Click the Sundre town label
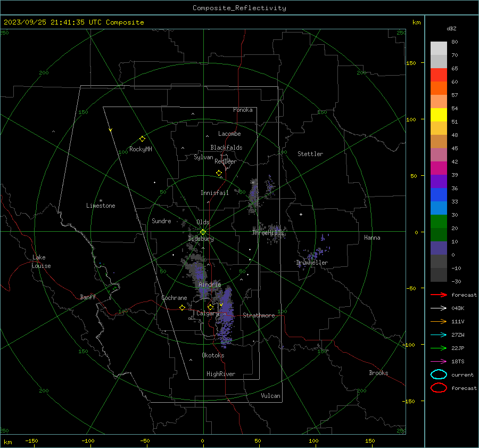479x448 pixels. coord(161,221)
